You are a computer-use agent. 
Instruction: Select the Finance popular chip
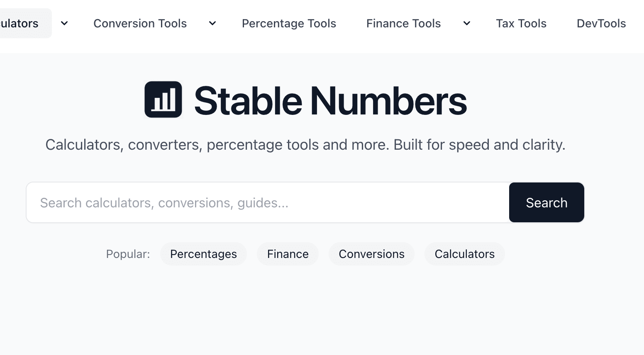(x=288, y=254)
